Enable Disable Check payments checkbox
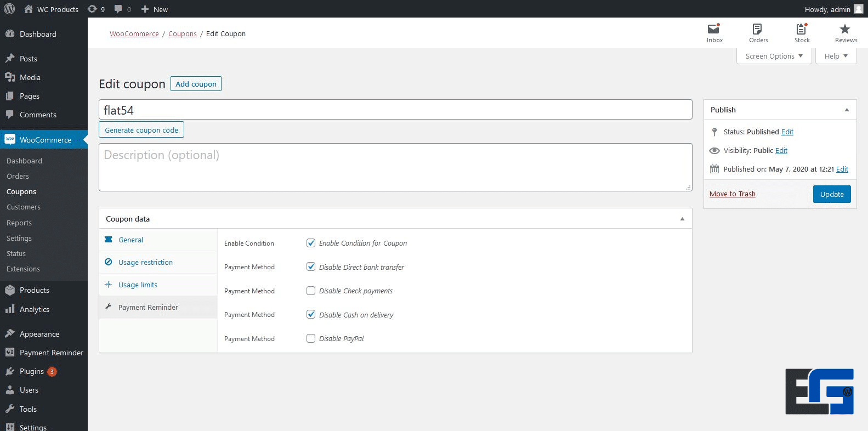 (x=311, y=291)
